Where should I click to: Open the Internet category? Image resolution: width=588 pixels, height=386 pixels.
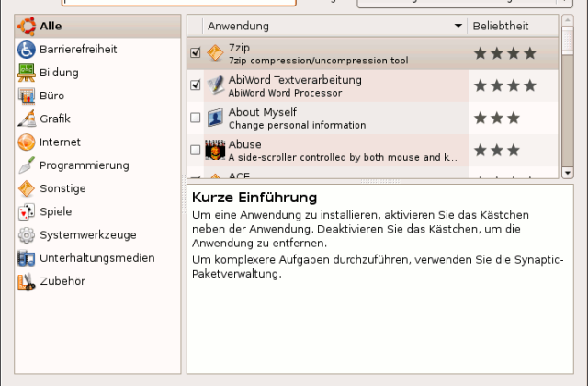97,142
